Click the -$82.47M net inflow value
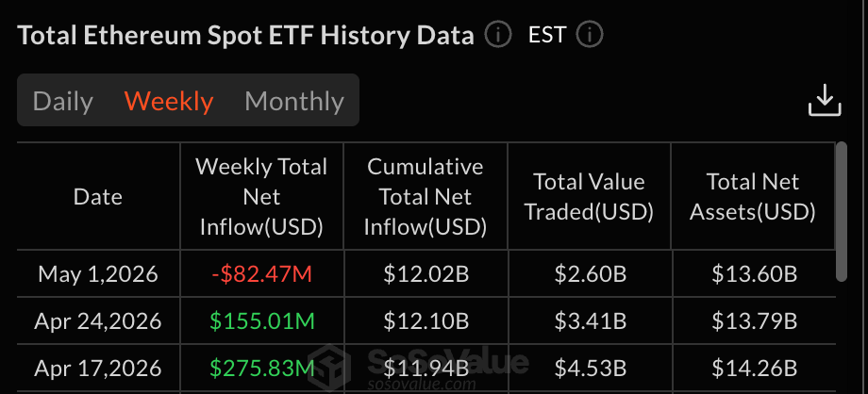The height and width of the screenshot is (394, 868). click(261, 274)
